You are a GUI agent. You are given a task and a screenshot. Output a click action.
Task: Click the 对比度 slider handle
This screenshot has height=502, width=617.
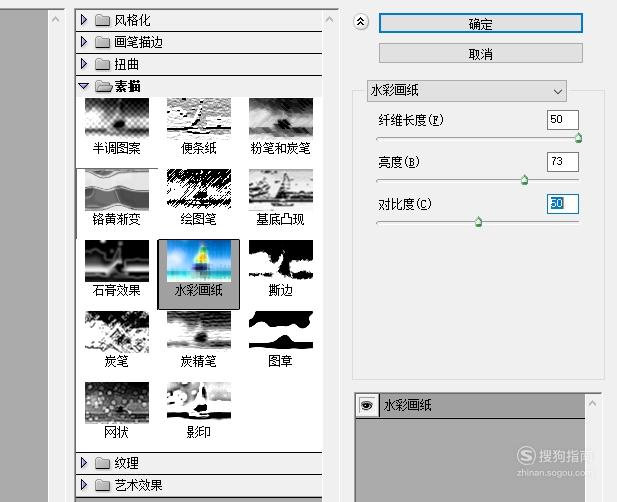[x=478, y=222]
